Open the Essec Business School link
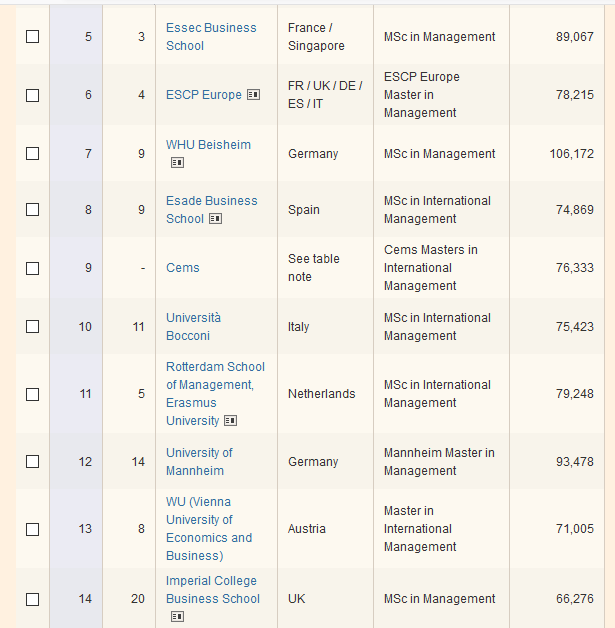Image resolution: width=615 pixels, height=628 pixels. [211, 36]
